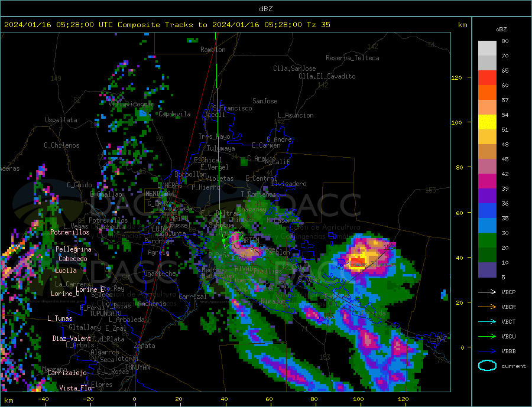Viewport: 532px width, 407px height.
Task: Click the C_Chilenos place label
Action: point(61,145)
